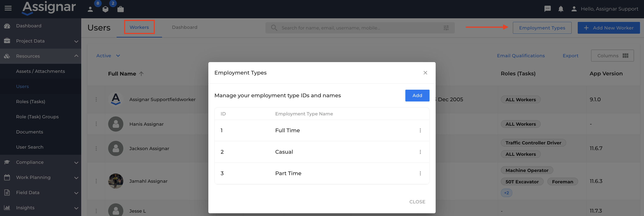Click the Full Time employment type name
This screenshot has width=644, height=216.
pyautogui.click(x=287, y=131)
